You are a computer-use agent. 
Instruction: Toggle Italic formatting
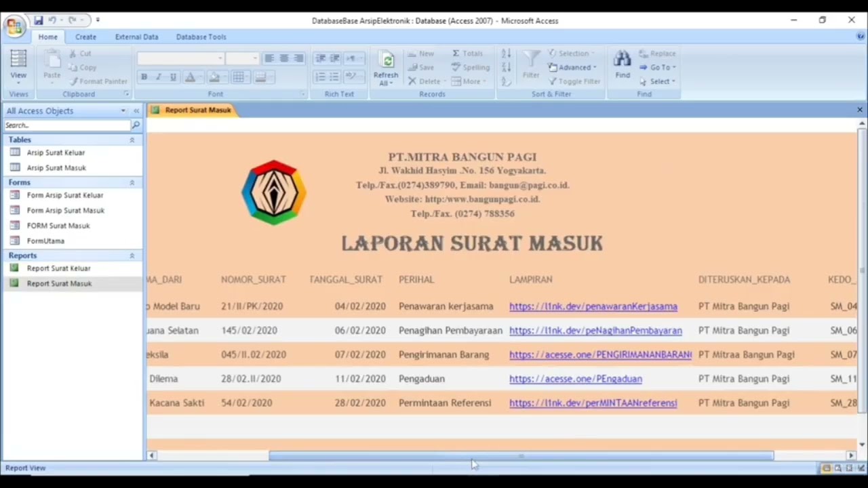click(x=159, y=77)
